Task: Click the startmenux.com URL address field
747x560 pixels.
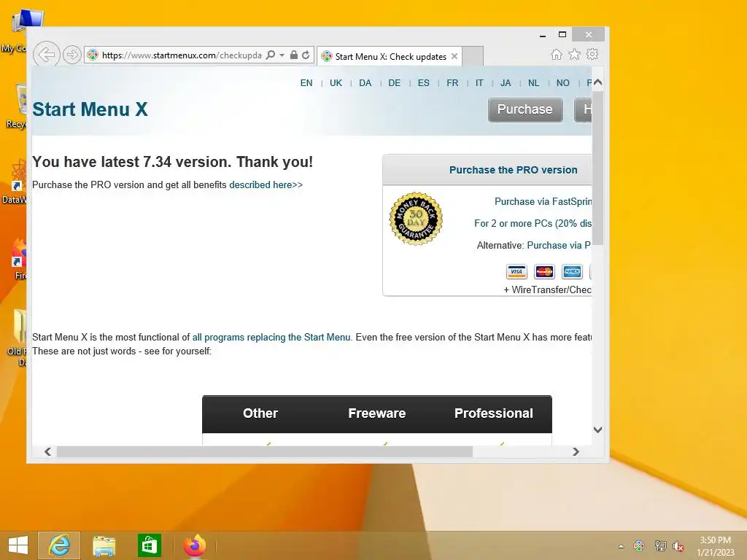Action: point(182,55)
